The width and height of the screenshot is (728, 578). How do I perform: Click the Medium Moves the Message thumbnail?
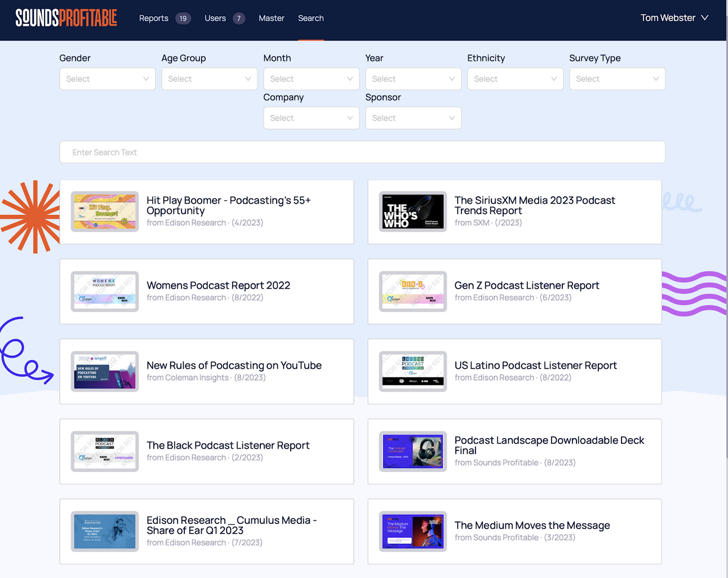point(413,531)
